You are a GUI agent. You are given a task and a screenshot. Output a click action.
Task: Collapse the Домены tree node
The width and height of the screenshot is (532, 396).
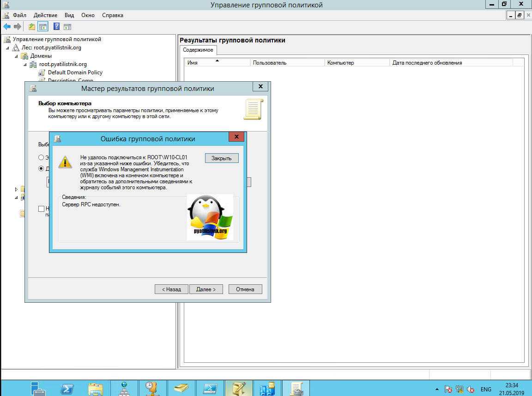click(x=16, y=56)
